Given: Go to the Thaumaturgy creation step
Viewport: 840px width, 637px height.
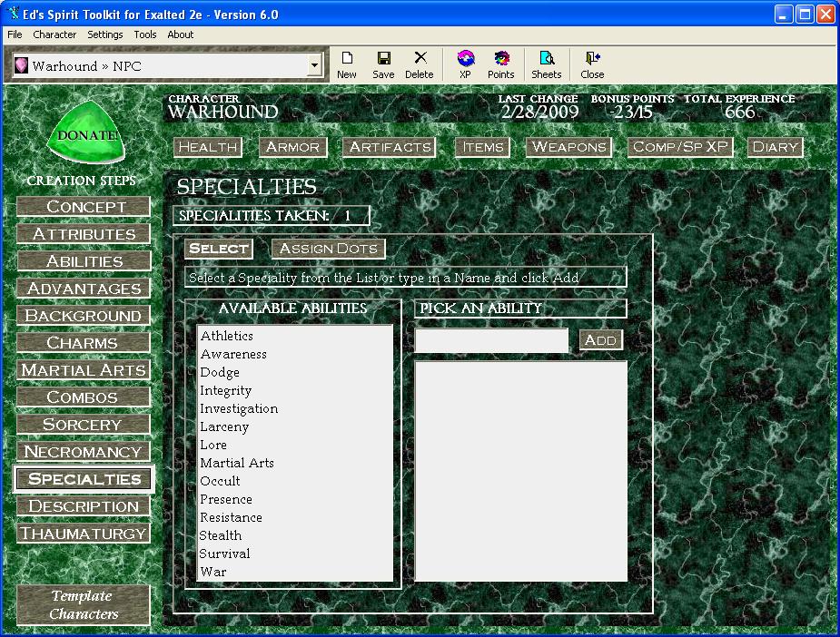Looking at the screenshot, I should (84, 534).
